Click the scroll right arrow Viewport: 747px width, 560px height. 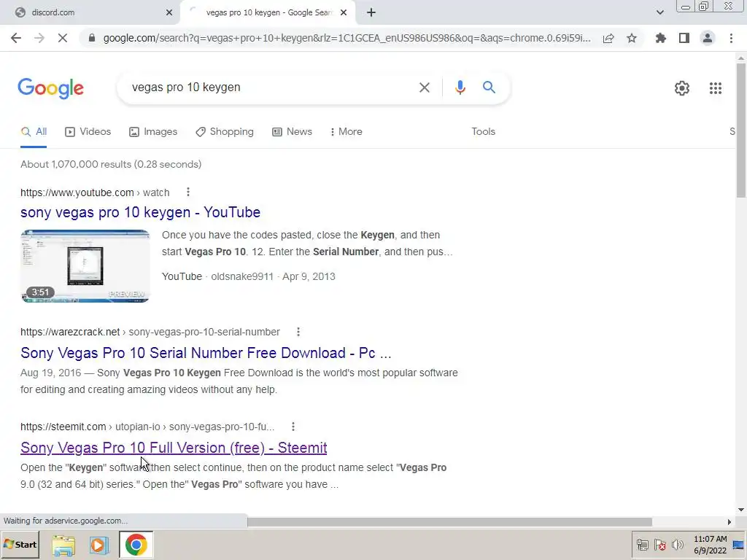(x=729, y=522)
